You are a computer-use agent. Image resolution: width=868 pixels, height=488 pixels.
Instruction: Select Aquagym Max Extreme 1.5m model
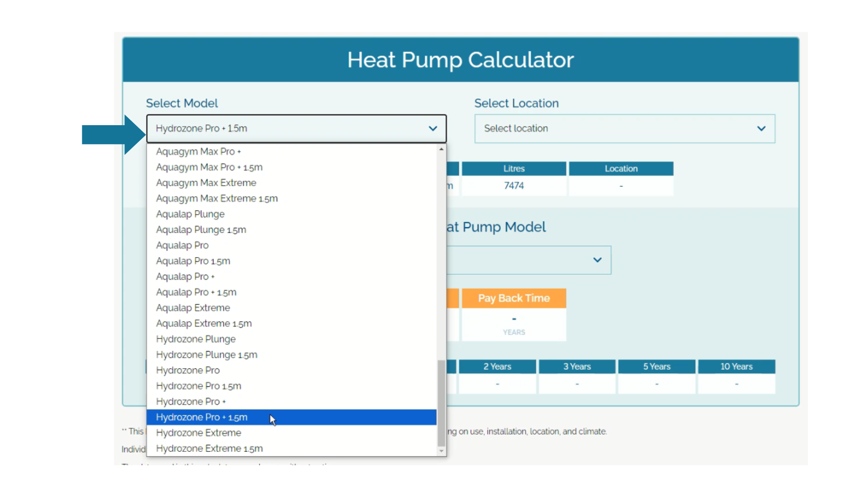tap(217, 198)
